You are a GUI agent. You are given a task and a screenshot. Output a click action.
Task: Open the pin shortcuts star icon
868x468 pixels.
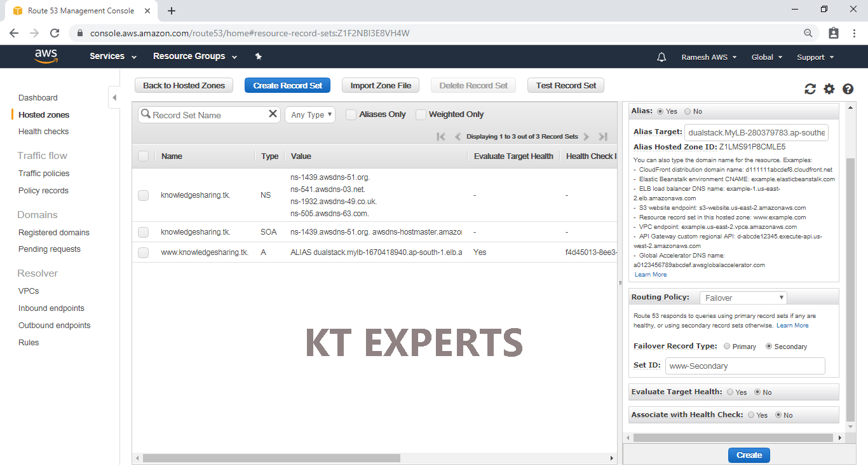pos(258,57)
